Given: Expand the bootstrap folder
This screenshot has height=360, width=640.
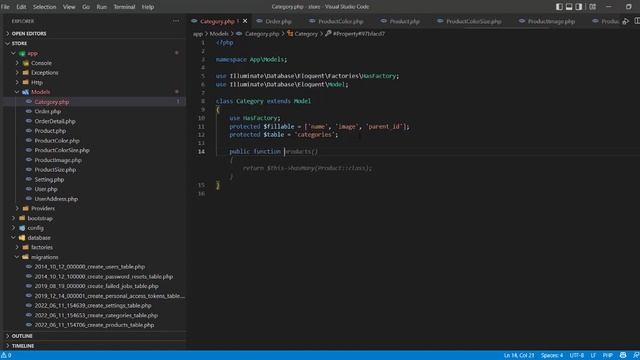Looking at the screenshot, I should click(93, 218).
